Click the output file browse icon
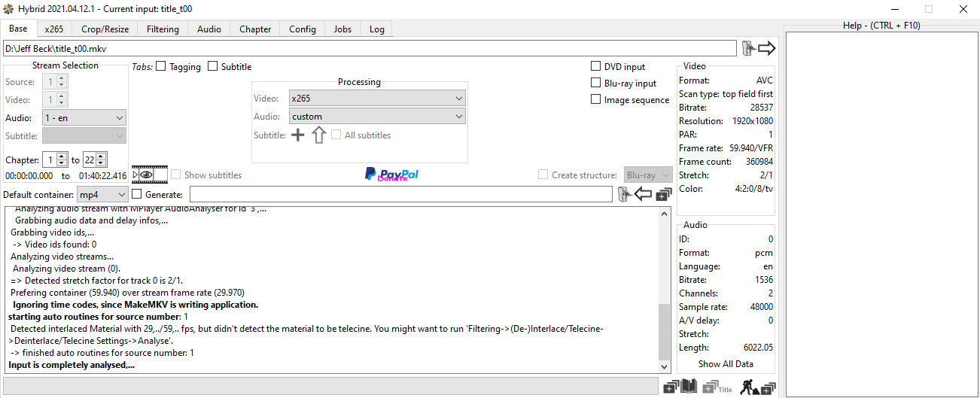Viewport: 980px width, 398px height. (x=633, y=194)
